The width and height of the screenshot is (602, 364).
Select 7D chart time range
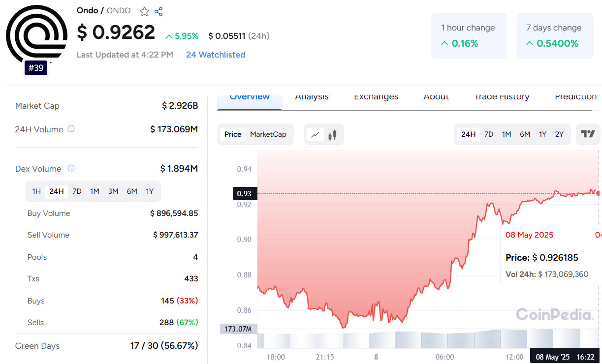tap(489, 134)
